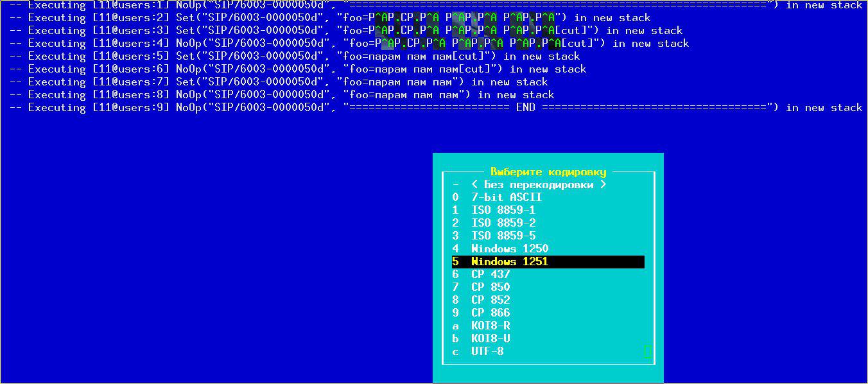
Task: Click green cursor box beside UTF-8
Action: [x=647, y=351]
